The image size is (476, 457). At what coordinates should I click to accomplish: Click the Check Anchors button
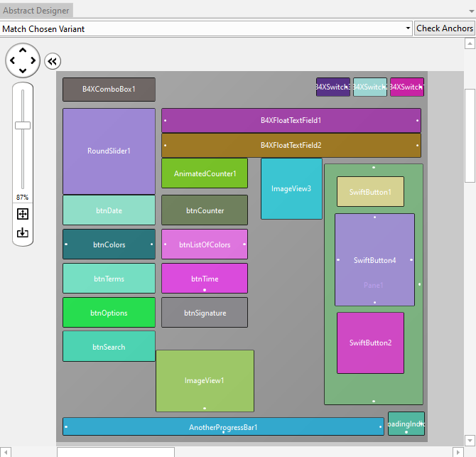pyautogui.click(x=445, y=28)
